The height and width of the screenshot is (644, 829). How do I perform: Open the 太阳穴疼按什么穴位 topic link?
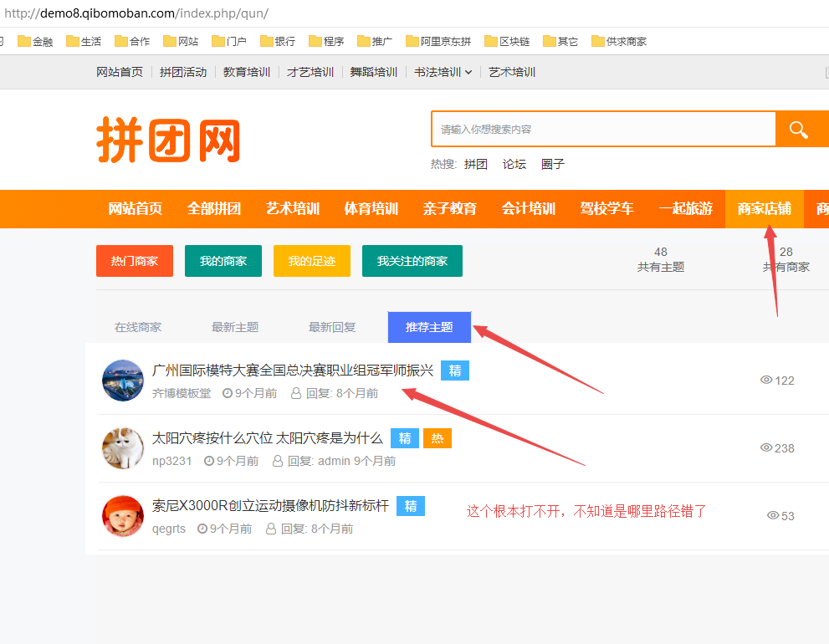click(267, 437)
